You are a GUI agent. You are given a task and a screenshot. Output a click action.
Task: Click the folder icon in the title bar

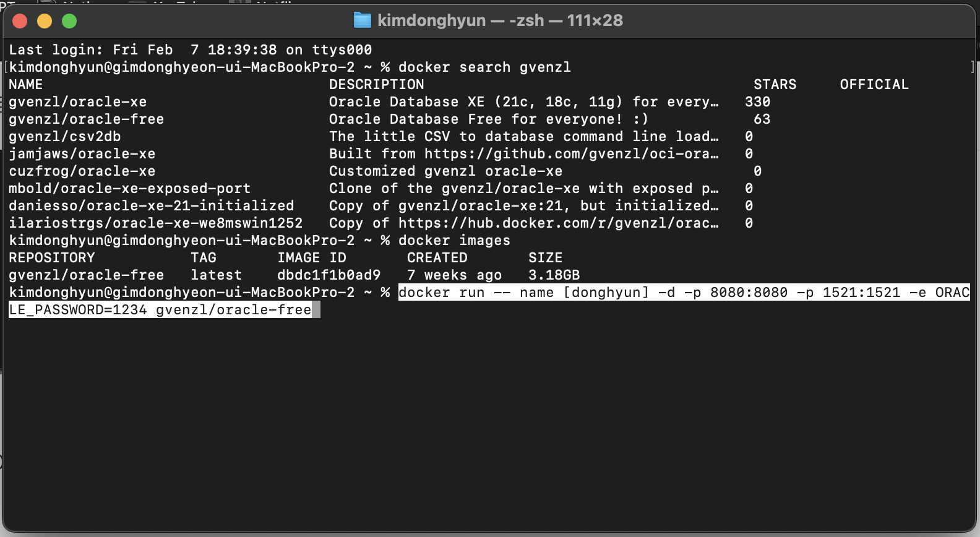pyautogui.click(x=362, y=20)
